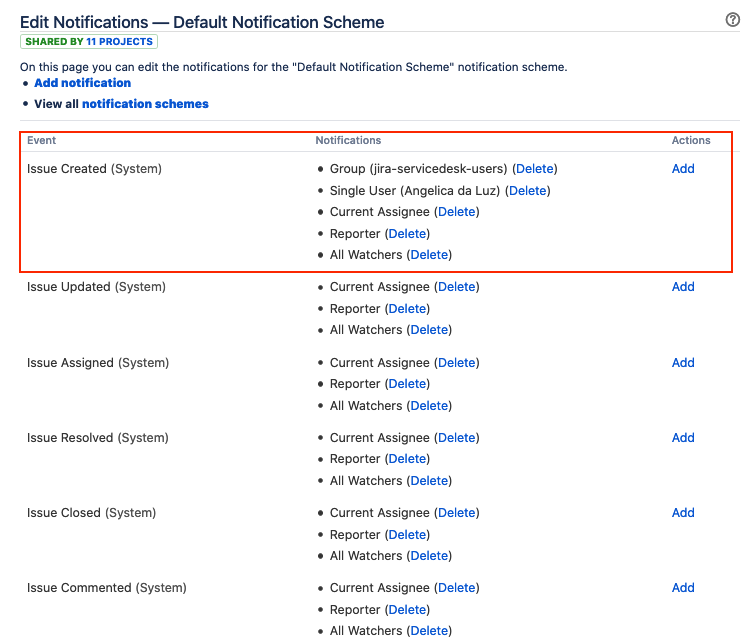The image size is (752, 642).
Task: Add a notification for Issue Closed
Action: point(683,513)
